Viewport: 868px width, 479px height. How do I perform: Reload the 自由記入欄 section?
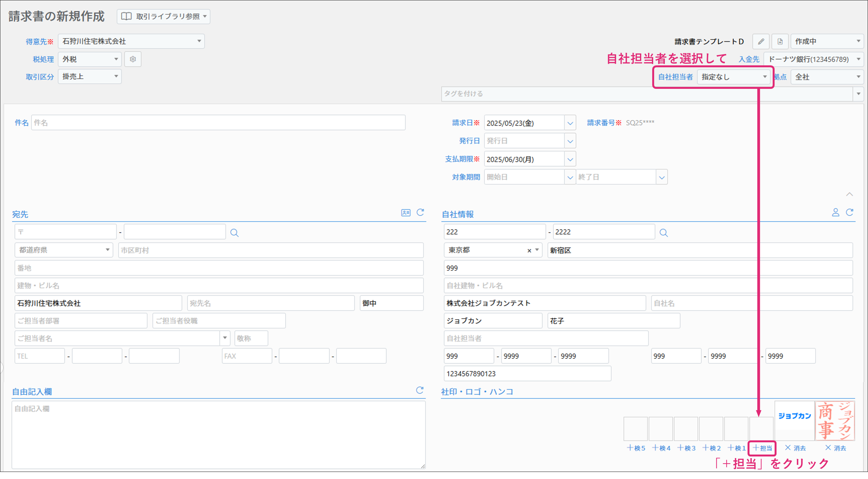(x=420, y=390)
